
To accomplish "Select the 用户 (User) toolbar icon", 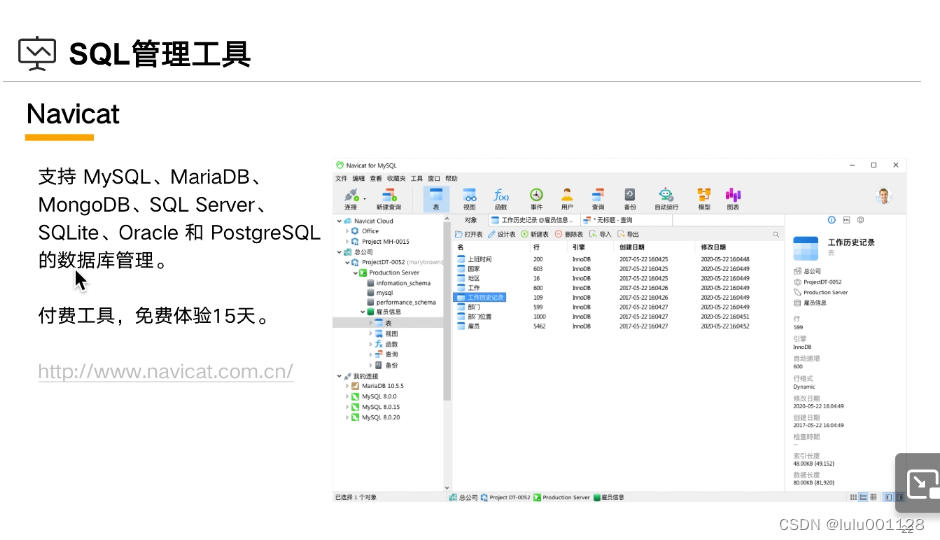I will [567, 198].
